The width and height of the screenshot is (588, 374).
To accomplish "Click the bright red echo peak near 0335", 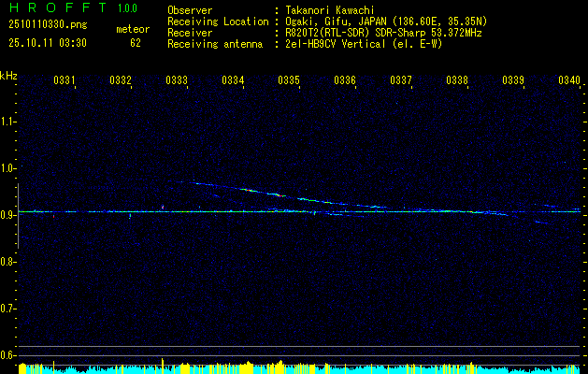I will click(279, 195).
